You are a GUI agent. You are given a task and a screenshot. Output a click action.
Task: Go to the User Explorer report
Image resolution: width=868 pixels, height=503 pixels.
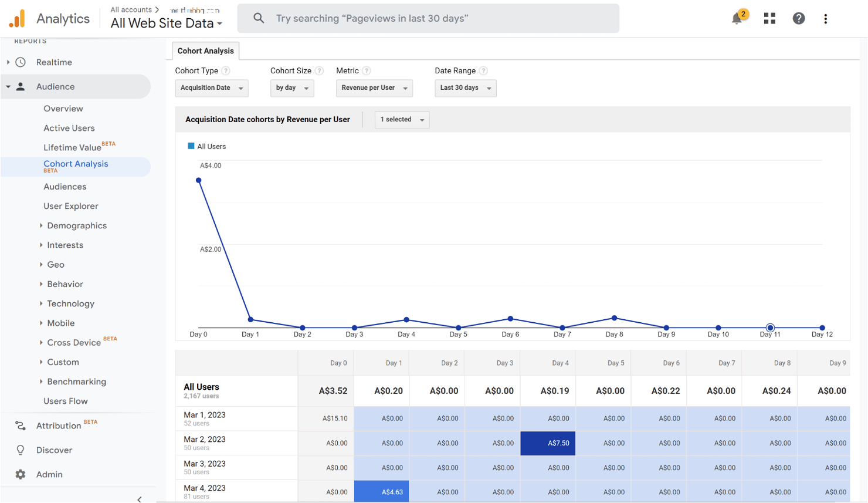click(x=70, y=206)
